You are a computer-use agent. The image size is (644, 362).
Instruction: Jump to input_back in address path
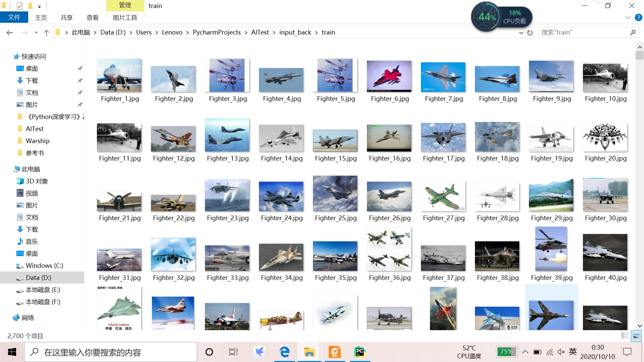pos(295,33)
